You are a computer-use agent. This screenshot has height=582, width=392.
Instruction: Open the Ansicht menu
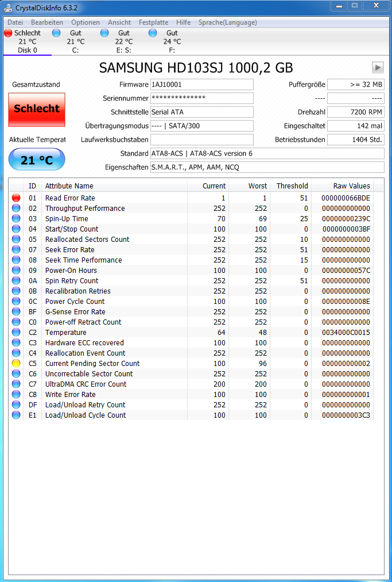pyautogui.click(x=119, y=22)
